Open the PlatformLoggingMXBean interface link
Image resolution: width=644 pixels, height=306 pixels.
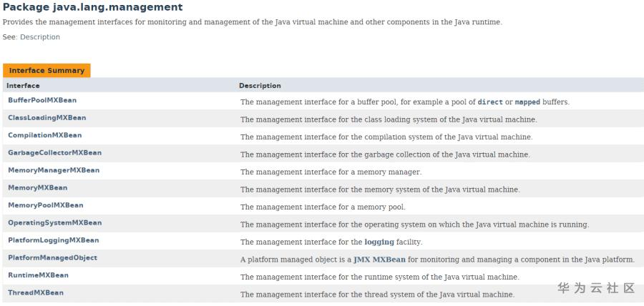(x=54, y=240)
